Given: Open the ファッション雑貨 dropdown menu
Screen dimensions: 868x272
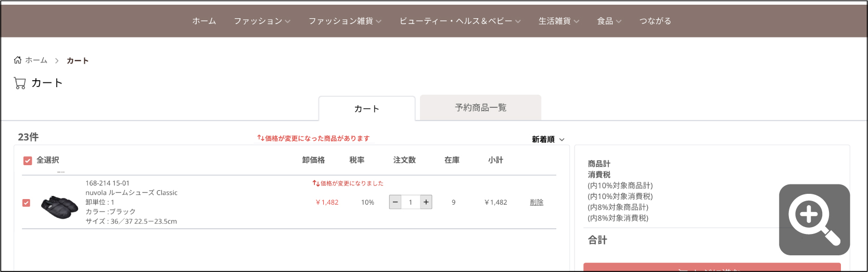Looking at the screenshot, I should pos(345,21).
